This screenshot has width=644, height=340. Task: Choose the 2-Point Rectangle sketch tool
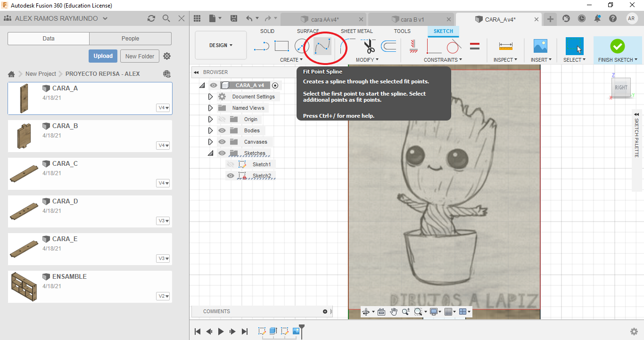(281, 46)
